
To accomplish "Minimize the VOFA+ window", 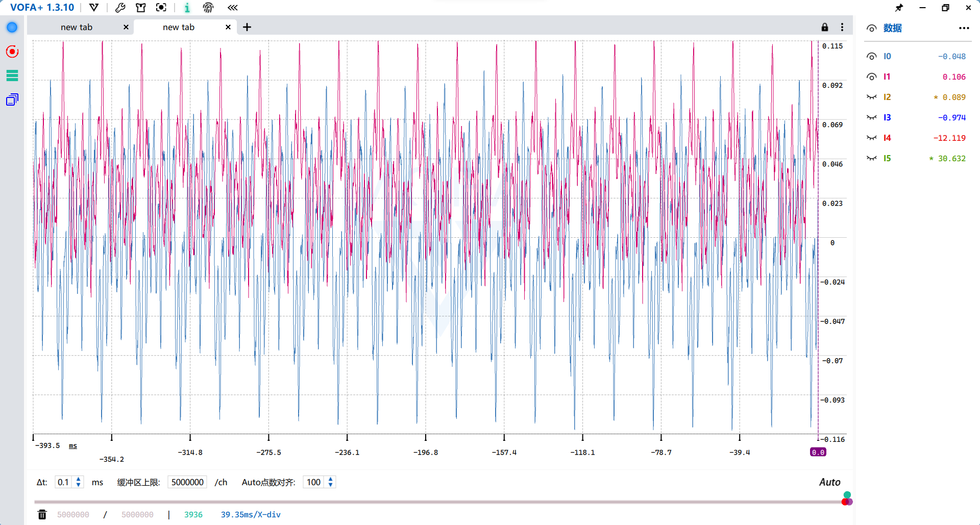I will tap(922, 8).
